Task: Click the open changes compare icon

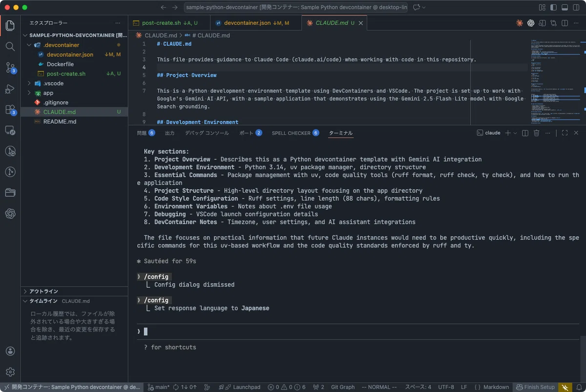Action: tap(553, 23)
